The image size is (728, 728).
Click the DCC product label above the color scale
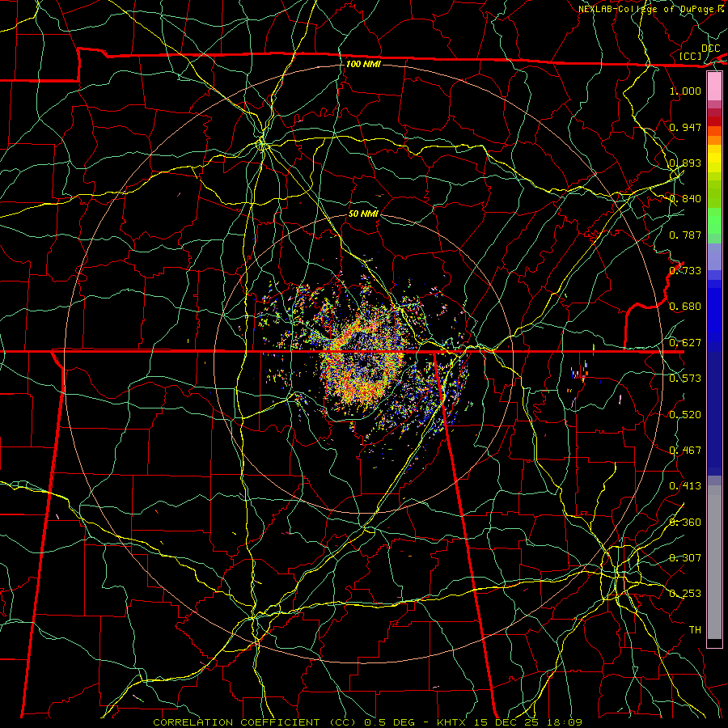point(710,49)
